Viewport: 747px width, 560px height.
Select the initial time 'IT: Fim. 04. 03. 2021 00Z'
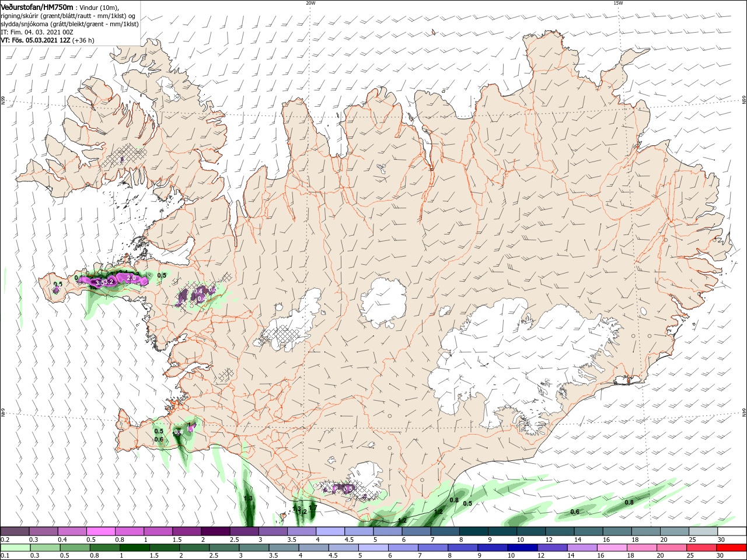tap(37, 32)
